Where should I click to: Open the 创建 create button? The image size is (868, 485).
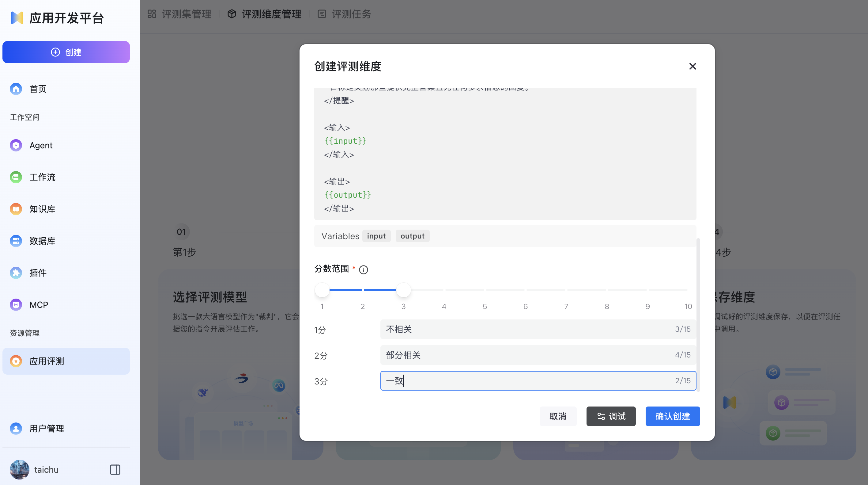coord(66,52)
